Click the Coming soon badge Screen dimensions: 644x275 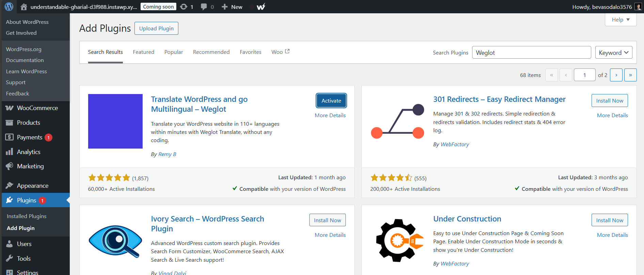click(158, 7)
